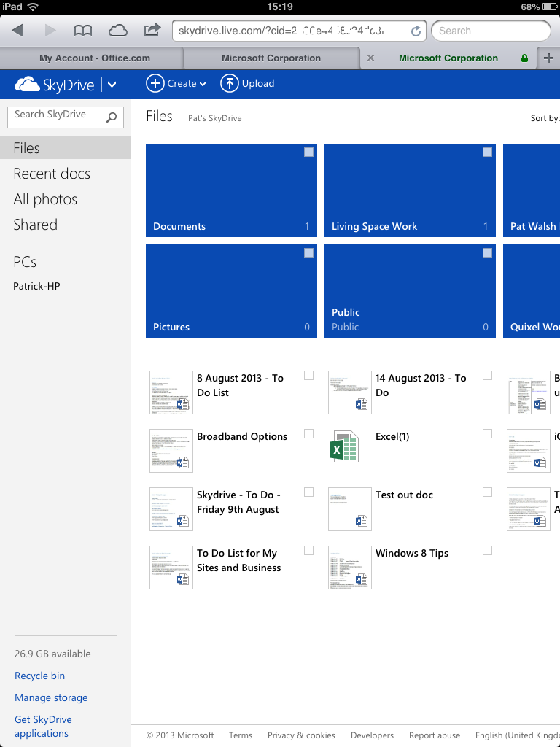Screen dimensions: 560x747
Task: Tick the Test out doc checkbox
Action: [x=487, y=492]
